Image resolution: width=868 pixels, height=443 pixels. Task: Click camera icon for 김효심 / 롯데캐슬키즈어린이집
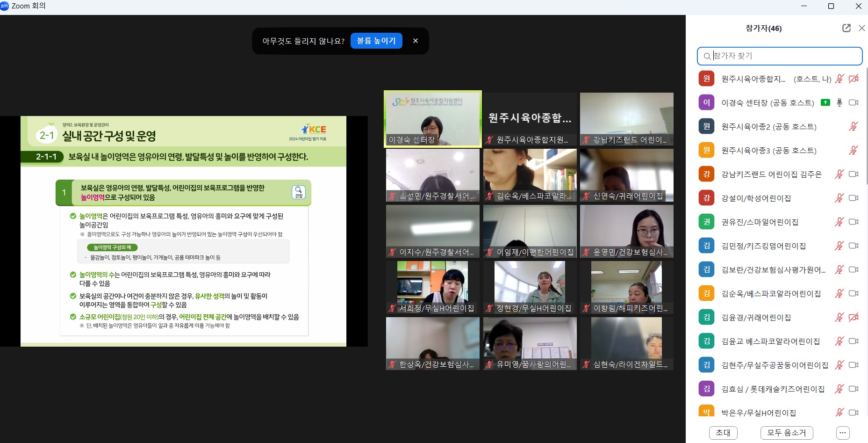854,389
